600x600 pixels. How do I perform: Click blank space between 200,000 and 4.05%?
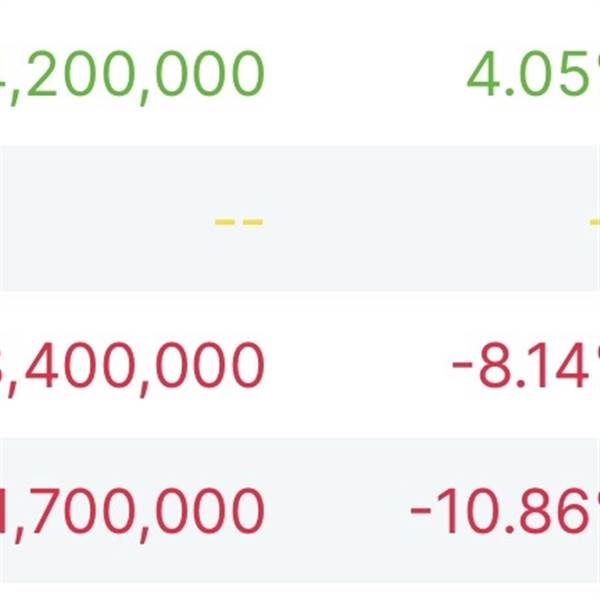(x=365, y=76)
